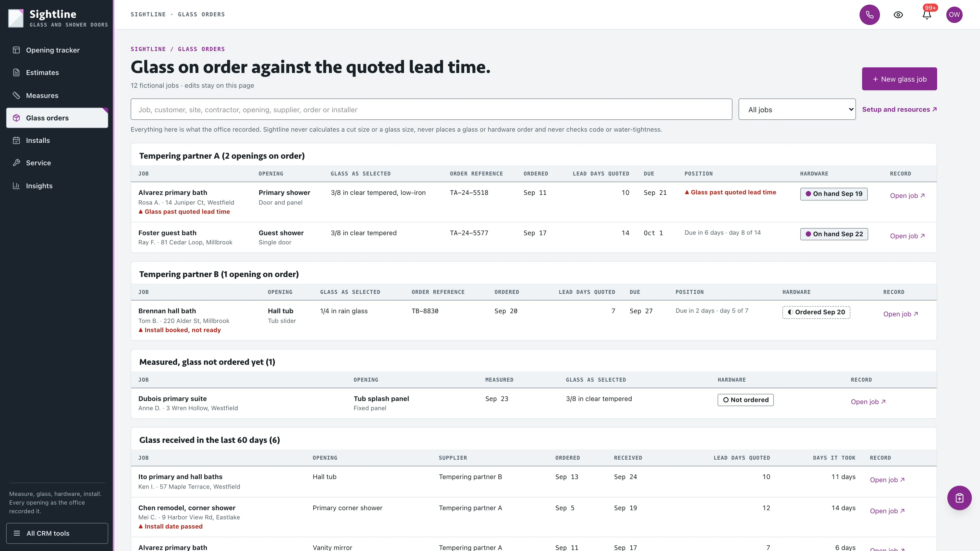Screen dimensions: 980x551
Task: Click the Glass orders breadcrumb above heading
Action: tap(201, 49)
